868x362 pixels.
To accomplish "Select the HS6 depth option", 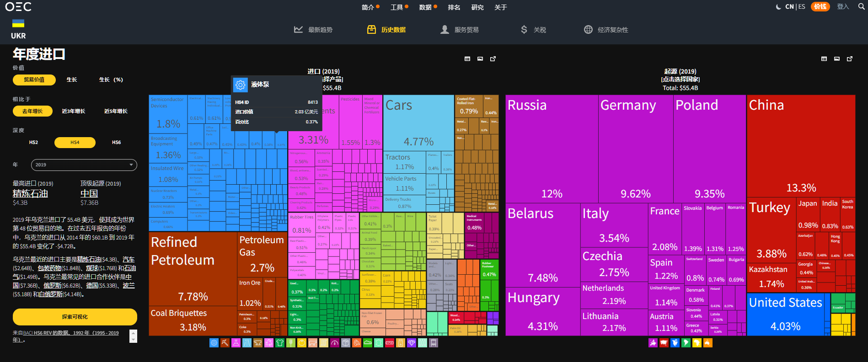I will [116, 143].
